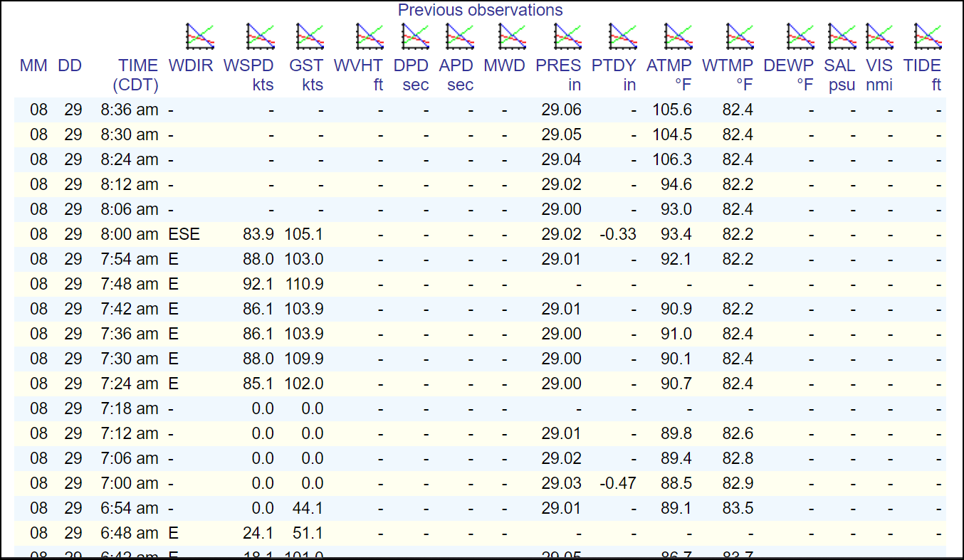Open the plot icon above SAL
Image resolution: width=964 pixels, height=560 pixels.
click(842, 36)
